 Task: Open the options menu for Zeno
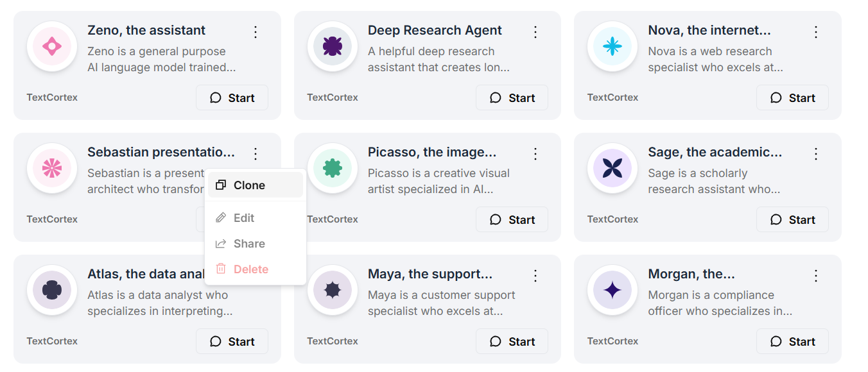[256, 31]
